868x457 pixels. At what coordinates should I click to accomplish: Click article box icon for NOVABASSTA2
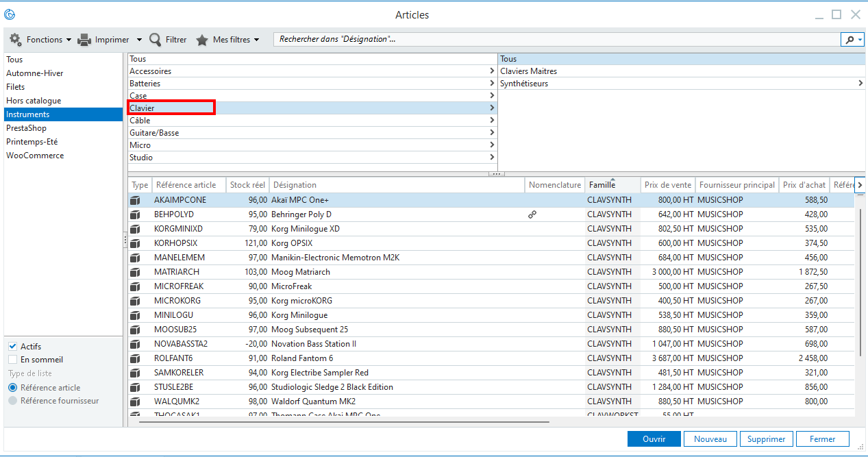pyautogui.click(x=135, y=344)
